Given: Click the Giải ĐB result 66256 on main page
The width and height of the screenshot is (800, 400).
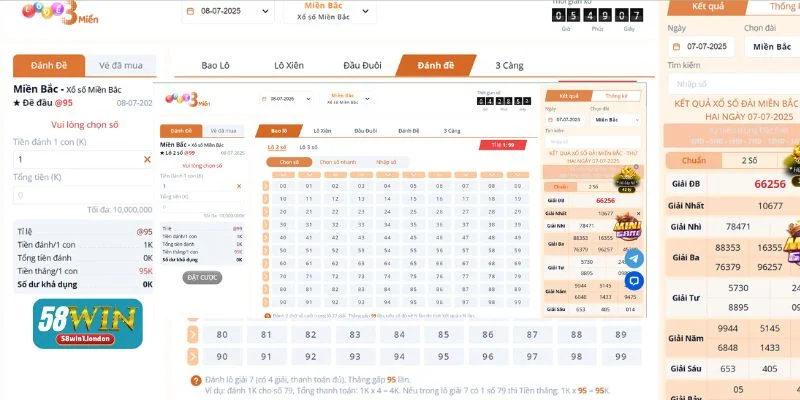Looking at the screenshot, I should [770, 184].
